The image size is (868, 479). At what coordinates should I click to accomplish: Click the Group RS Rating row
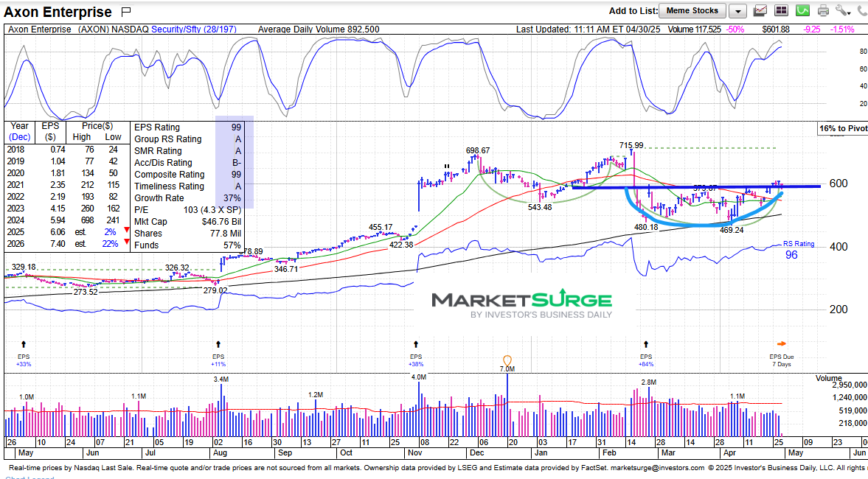pyautogui.click(x=187, y=139)
